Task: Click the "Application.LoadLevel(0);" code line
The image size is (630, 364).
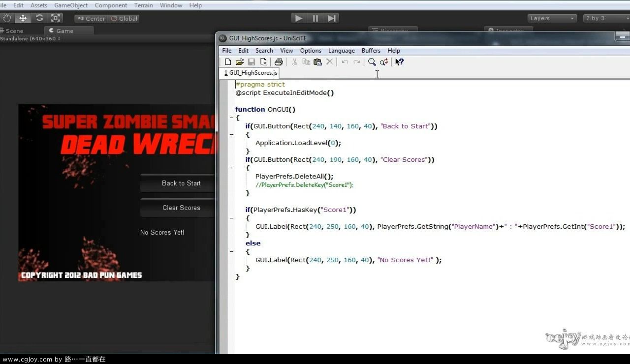Action: pos(298,143)
